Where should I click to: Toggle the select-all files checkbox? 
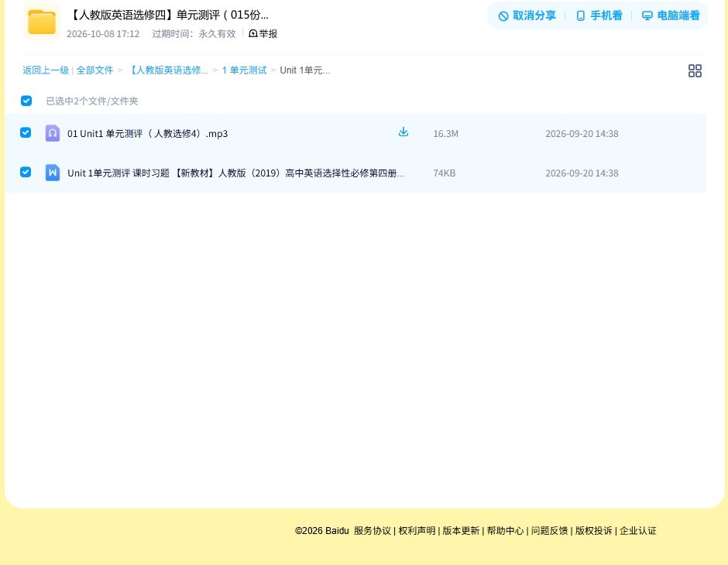[26, 101]
